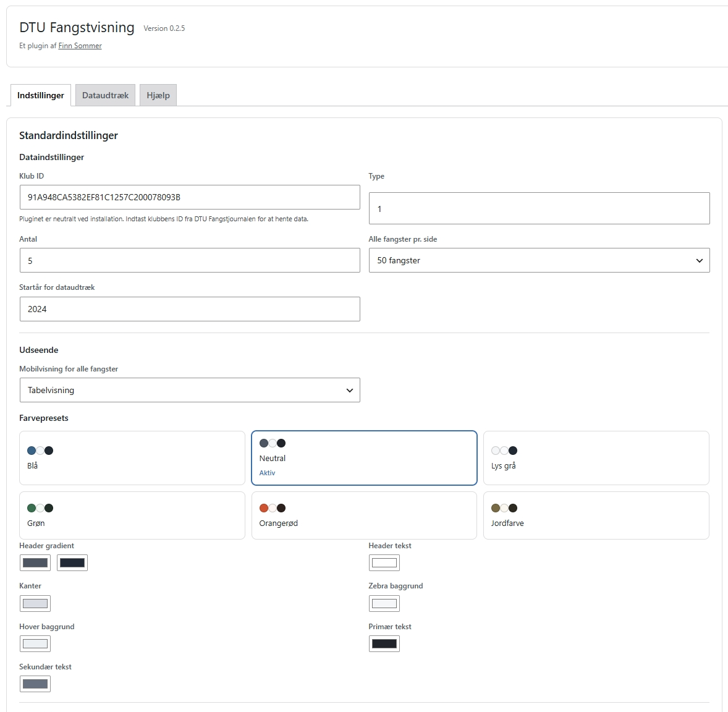
Task: Open second Header gradient color swatch
Action: pos(72,563)
